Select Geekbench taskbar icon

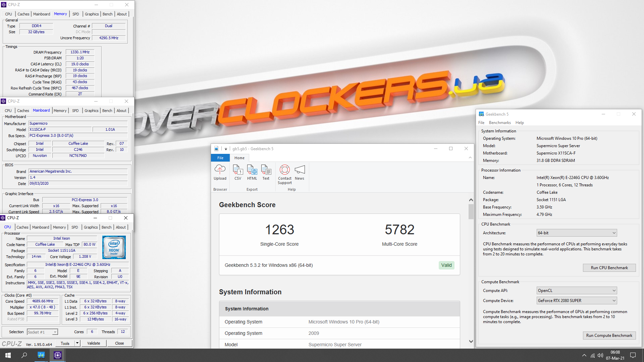tap(41, 355)
